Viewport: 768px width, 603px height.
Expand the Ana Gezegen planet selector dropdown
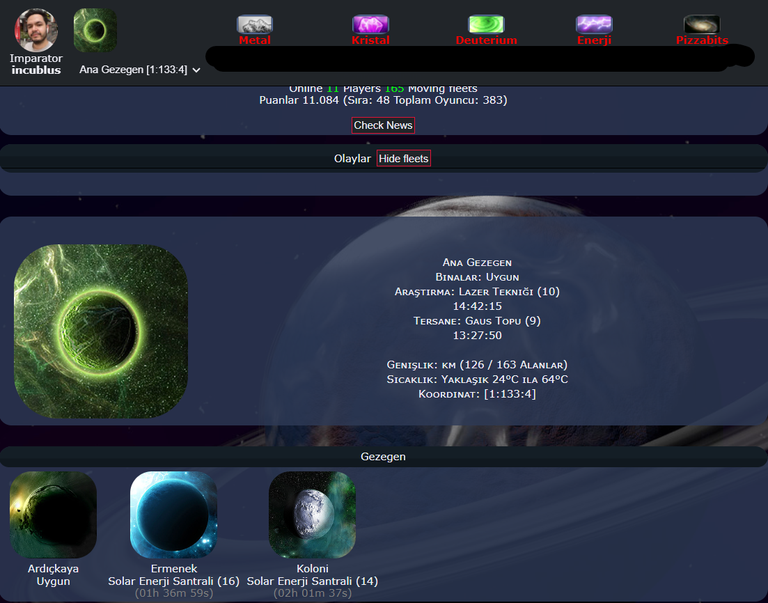pos(140,70)
